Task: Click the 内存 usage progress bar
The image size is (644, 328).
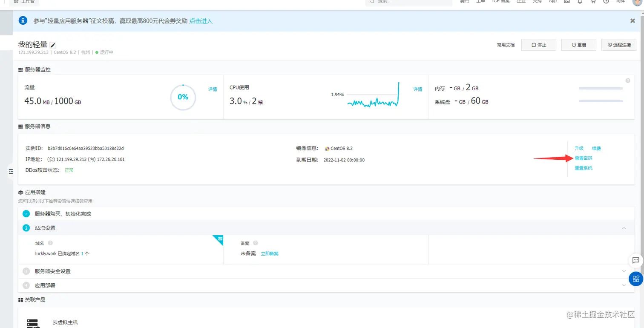Action: pos(601,89)
